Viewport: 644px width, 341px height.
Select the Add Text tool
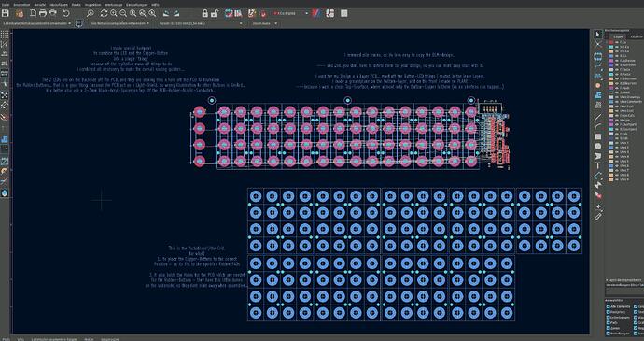coord(598,165)
